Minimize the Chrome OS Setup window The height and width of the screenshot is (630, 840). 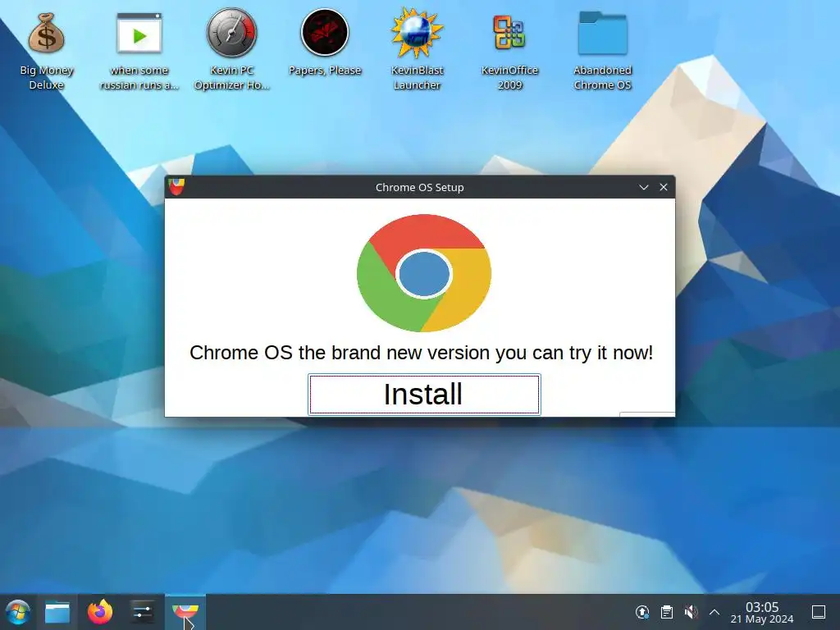coord(644,187)
